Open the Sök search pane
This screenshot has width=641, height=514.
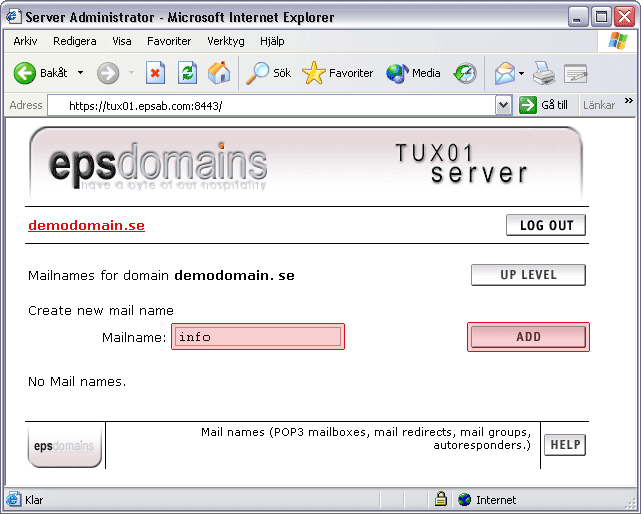click(x=270, y=73)
